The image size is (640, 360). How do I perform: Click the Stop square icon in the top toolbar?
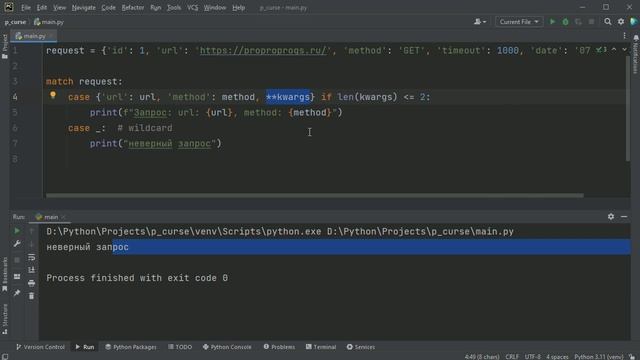(x=591, y=22)
